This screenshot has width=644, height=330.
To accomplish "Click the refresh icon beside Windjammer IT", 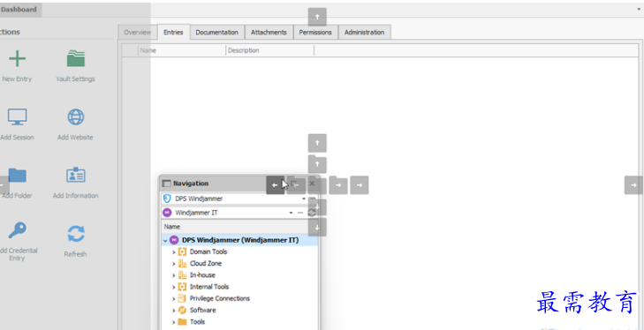I will click(x=312, y=213).
